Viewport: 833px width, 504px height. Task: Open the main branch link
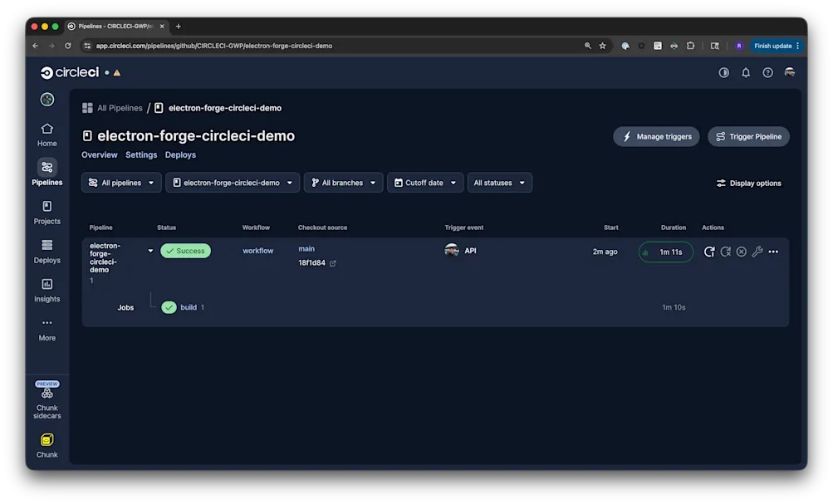pos(306,248)
